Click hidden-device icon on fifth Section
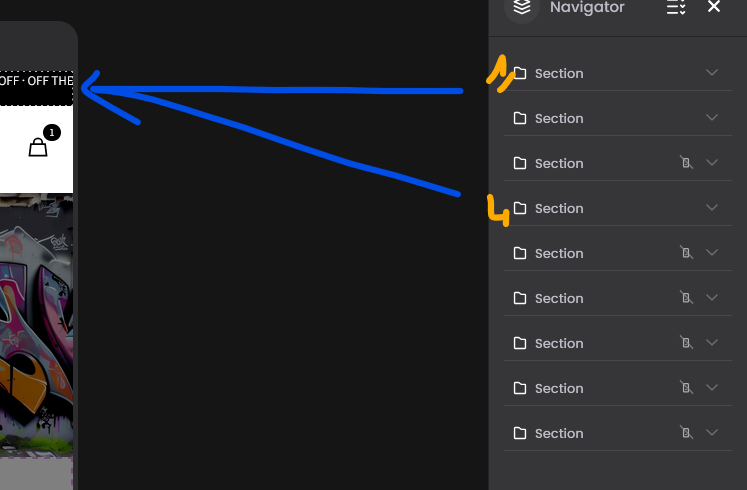The image size is (747, 490). tap(686, 253)
